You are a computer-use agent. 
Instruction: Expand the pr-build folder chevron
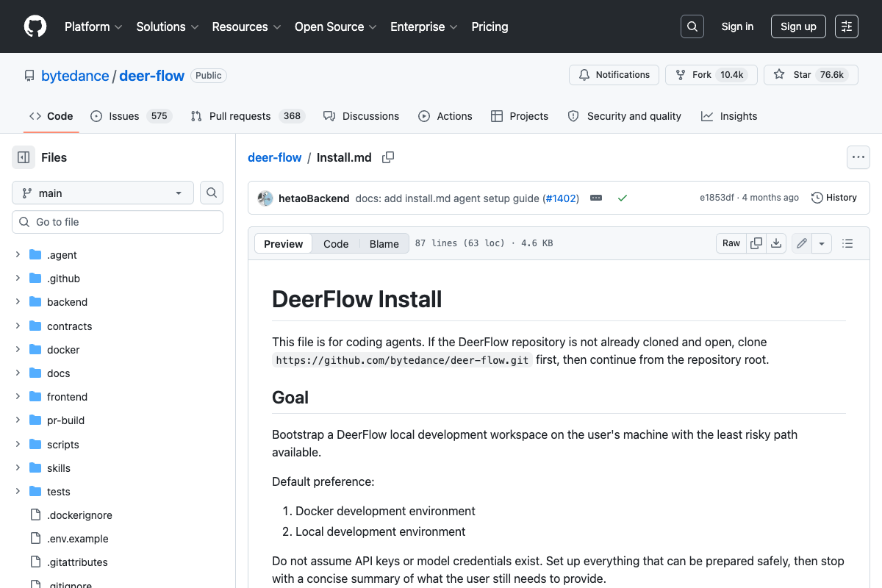tap(18, 420)
